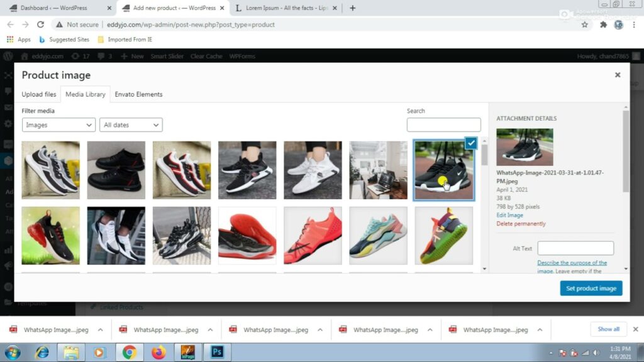
Task: Click the Delete permanently link
Action: coord(521,224)
